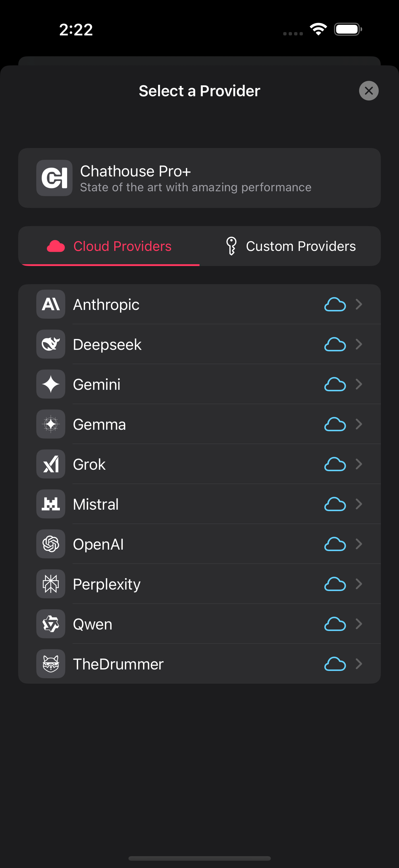
Task: Tap the Wi-Fi status icon
Action: 318,29
